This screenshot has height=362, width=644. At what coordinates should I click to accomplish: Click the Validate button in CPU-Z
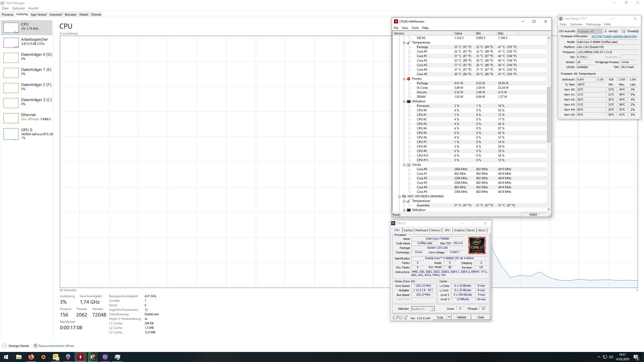(461, 317)
